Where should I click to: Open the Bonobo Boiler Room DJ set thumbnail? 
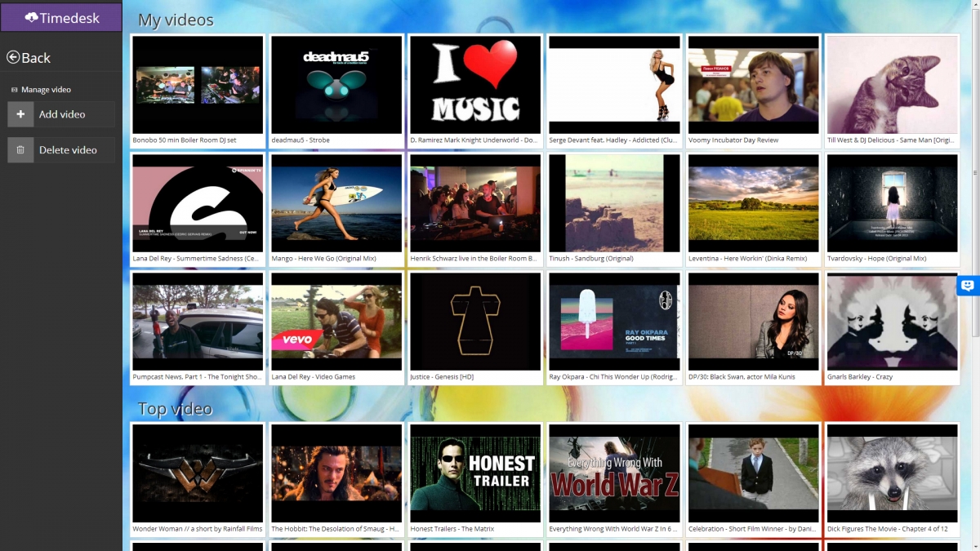click(198, 85)
